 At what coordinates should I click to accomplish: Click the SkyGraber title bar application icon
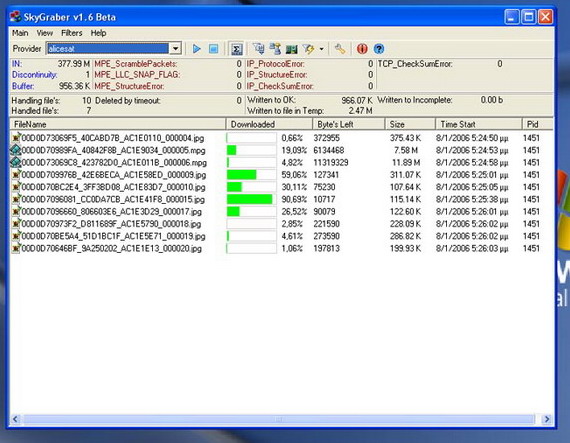pos(15,17)
